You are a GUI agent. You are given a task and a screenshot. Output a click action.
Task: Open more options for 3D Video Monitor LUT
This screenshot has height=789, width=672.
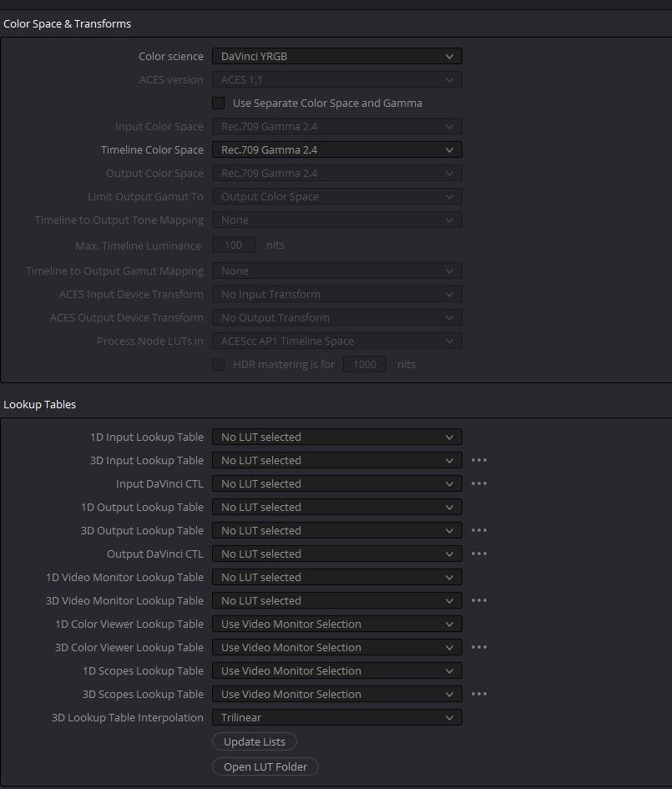point(478,600)
